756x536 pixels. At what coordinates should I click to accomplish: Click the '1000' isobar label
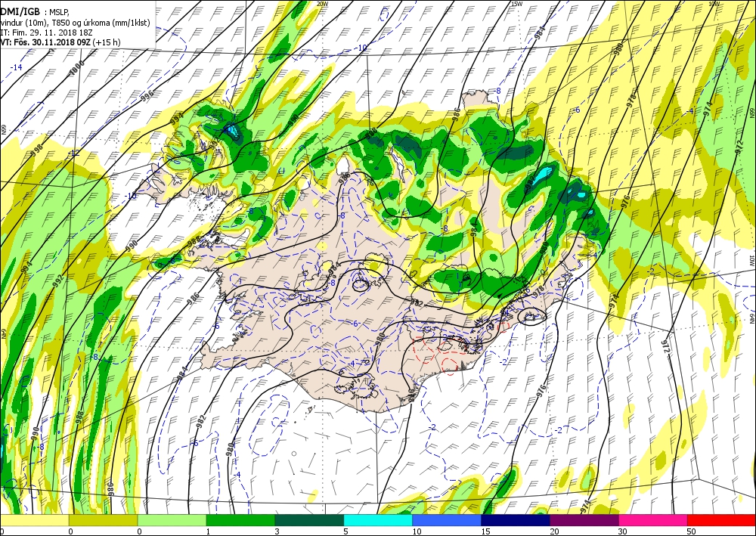point(76,69)
